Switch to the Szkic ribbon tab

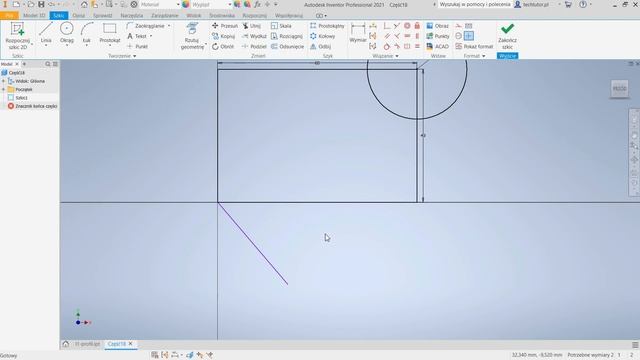59,16
